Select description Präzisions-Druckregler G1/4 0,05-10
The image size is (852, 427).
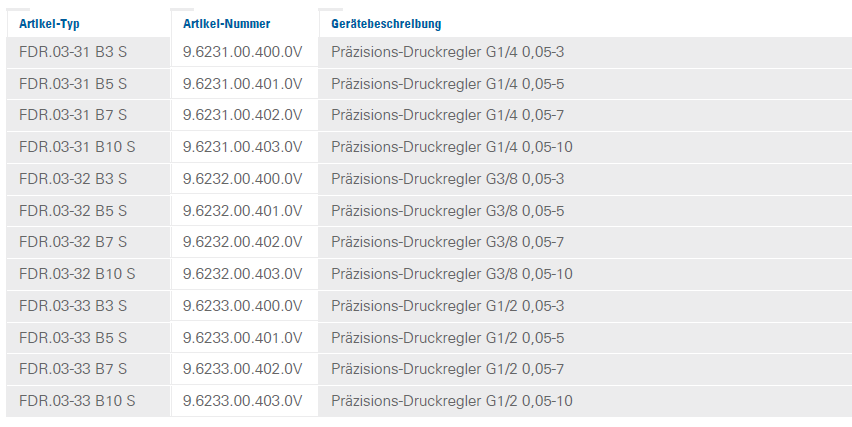pyautogui.click(x=452, y=147)
